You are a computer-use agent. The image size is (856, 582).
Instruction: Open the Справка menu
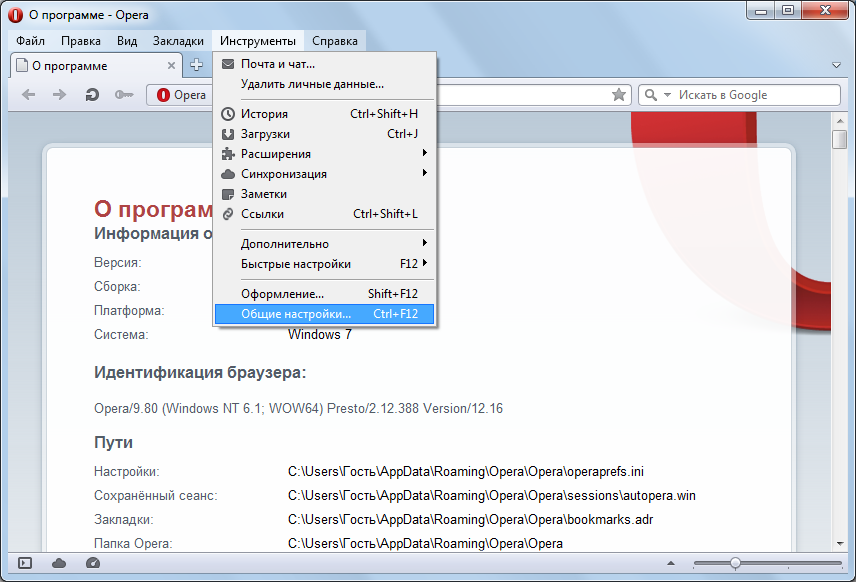(x=335, y=41)
